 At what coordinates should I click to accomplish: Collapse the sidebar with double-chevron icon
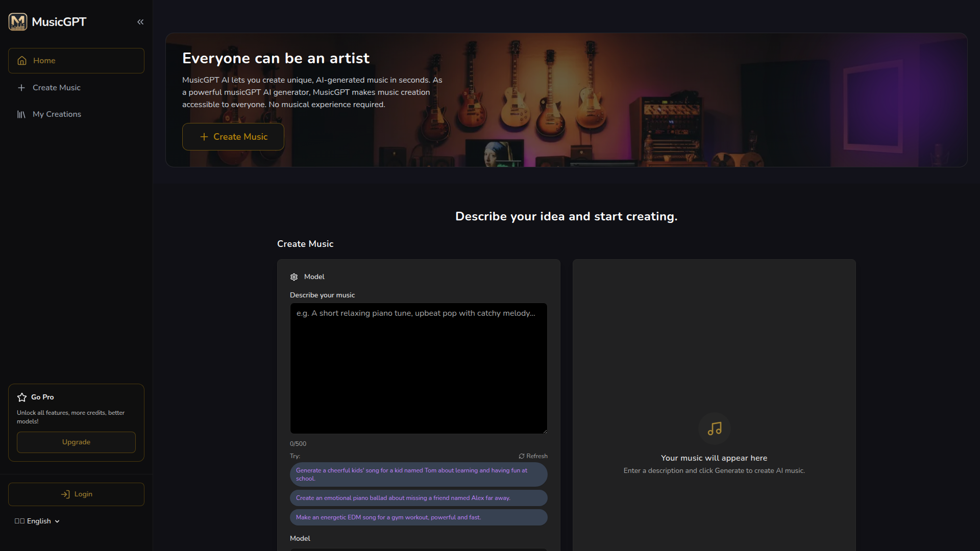coord(140,22)
